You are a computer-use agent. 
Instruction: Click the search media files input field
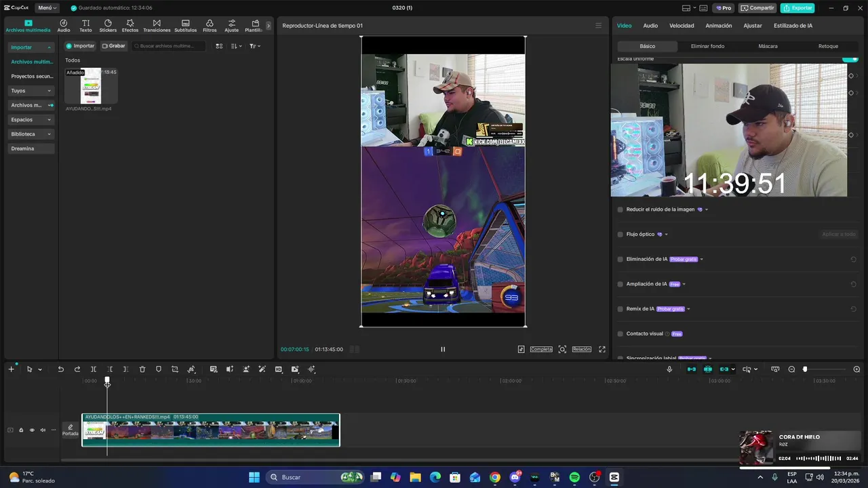pyautogui.click(x=169, y=46)
